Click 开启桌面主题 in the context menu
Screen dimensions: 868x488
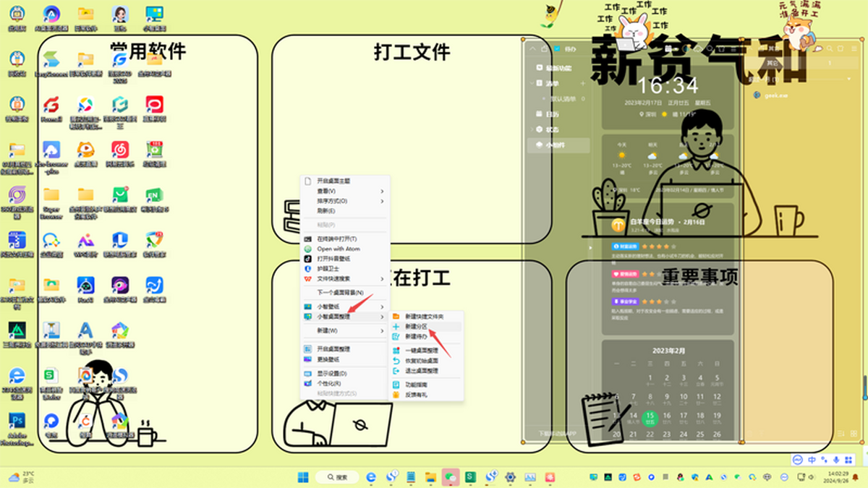coord(345,181)
